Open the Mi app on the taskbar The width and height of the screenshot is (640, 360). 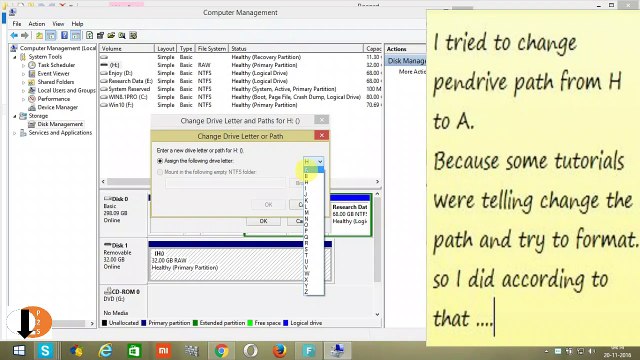(x=163, y=351)
